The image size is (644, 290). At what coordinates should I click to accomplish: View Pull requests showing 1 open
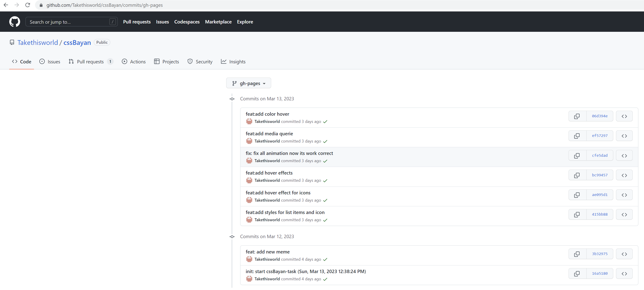click(x=90, y=61)
